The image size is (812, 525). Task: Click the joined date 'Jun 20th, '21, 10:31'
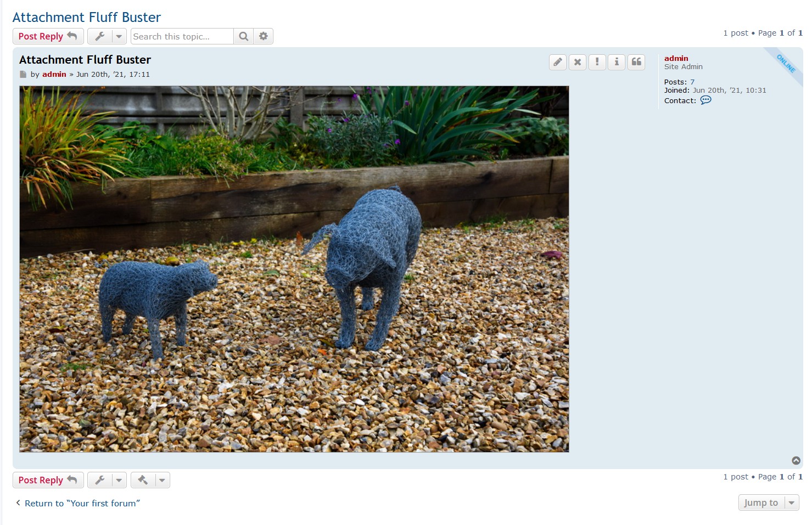click(730, 90)
